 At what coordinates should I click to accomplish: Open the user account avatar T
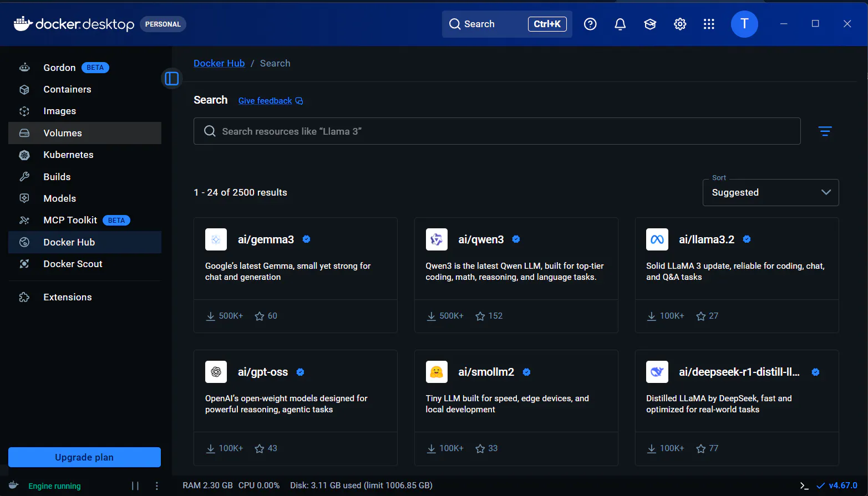tap(744, 24)
